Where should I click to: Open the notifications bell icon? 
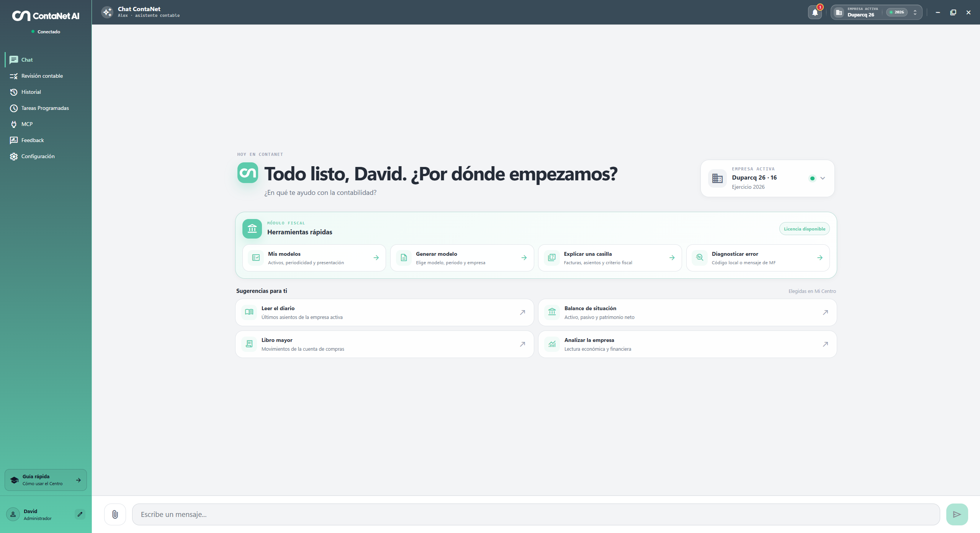(x=815, y=12)
